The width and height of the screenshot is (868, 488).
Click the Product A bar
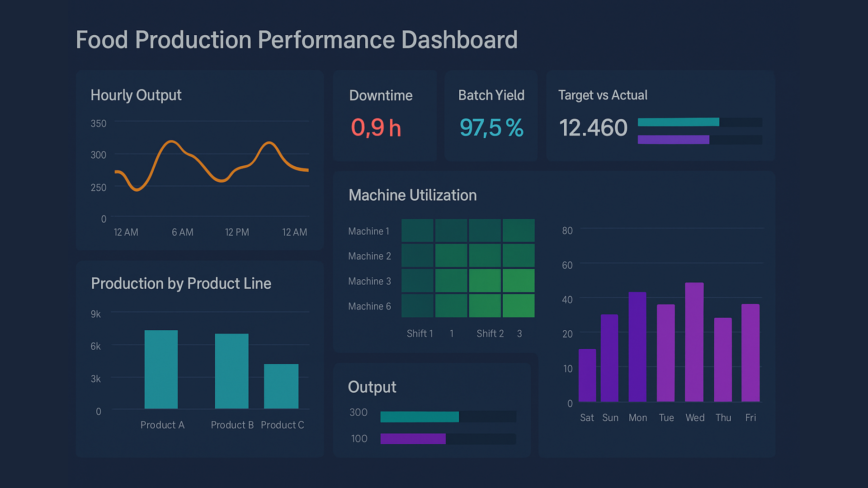pos(161,370)
